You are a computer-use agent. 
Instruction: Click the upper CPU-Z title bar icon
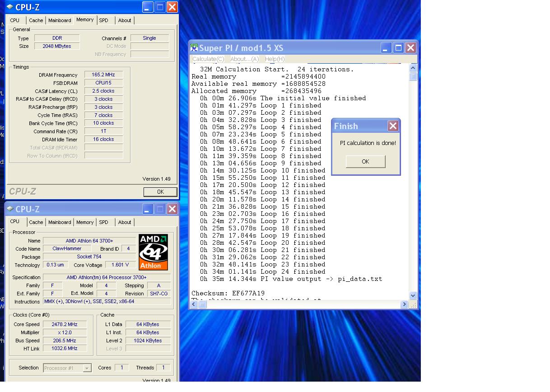pos(10,7)
